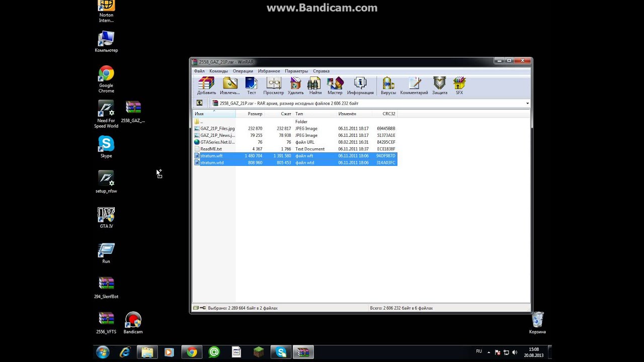Viewport: 644px width, 362px height.
Task: Open Google Chrome desktop shortcut
Action: coord(106,79)
